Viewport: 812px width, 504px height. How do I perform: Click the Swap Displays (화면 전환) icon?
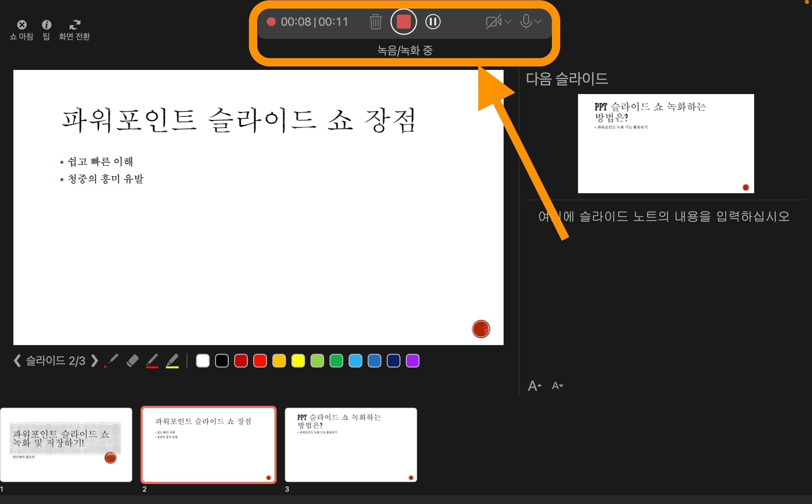[75, 25]
